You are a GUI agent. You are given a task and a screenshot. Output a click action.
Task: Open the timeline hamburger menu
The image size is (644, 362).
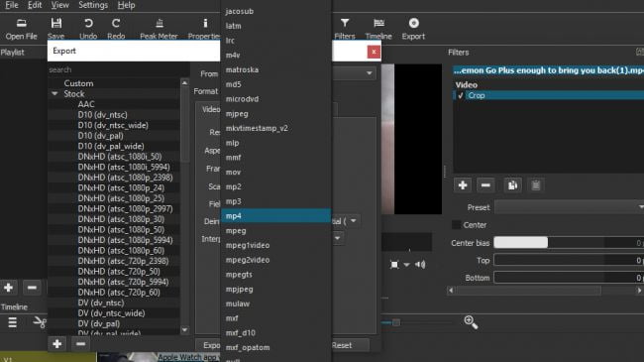pos(12,322)
